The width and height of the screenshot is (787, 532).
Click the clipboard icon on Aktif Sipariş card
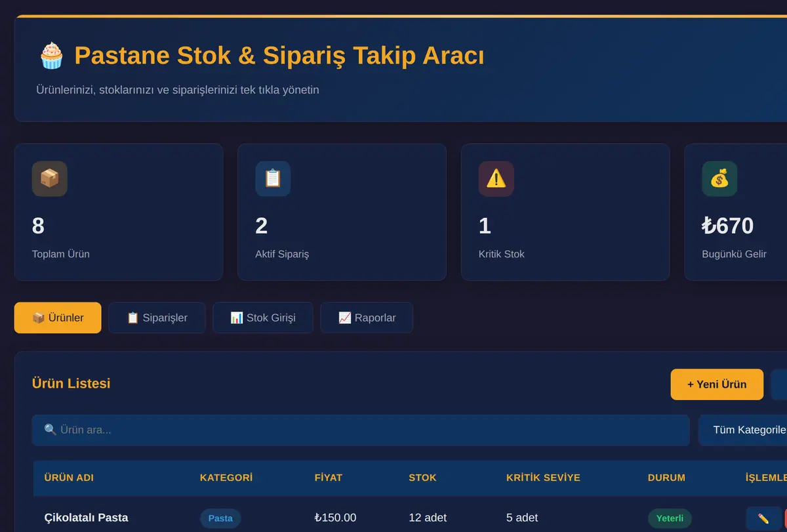point(273,178)
